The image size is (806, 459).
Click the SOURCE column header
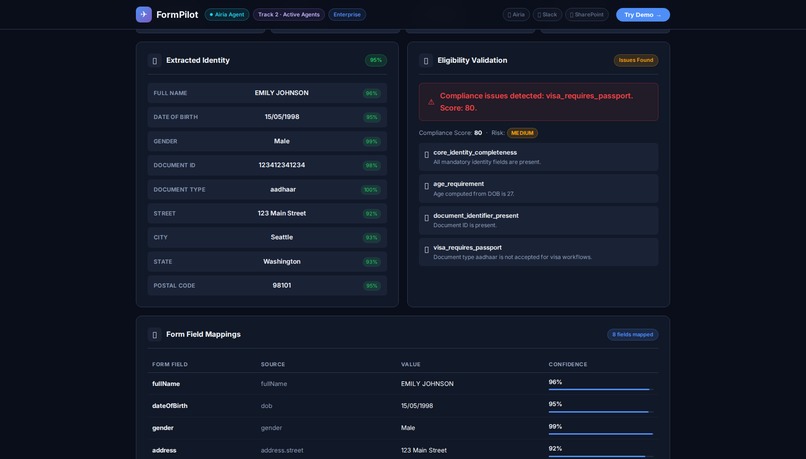click(273, 364)
